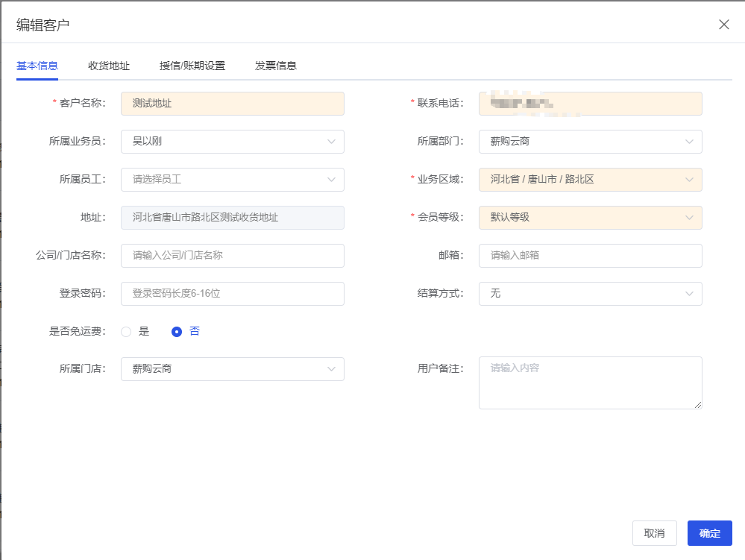The image size is (745, 560).
Task: Switch to the 收货地址 tab
Action: [x=107, y=66]
